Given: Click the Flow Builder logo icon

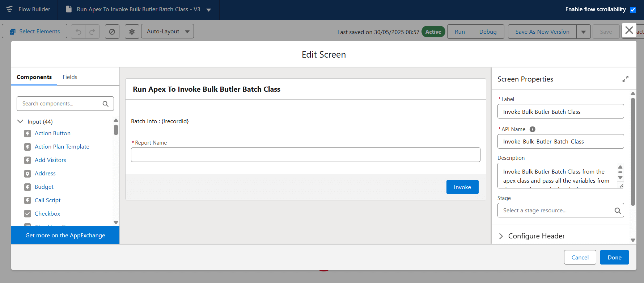Looking at the screenshot, I should (x=9, y=9).
